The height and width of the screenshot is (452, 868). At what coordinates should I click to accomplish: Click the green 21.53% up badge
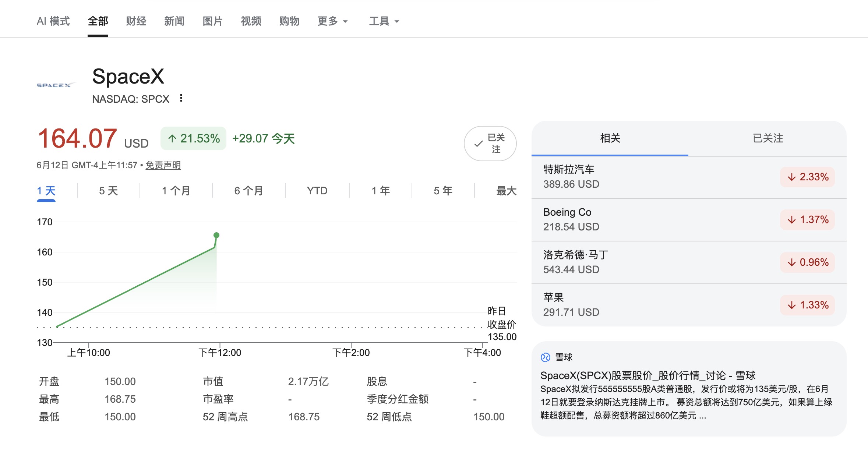[x=193, y=138]
